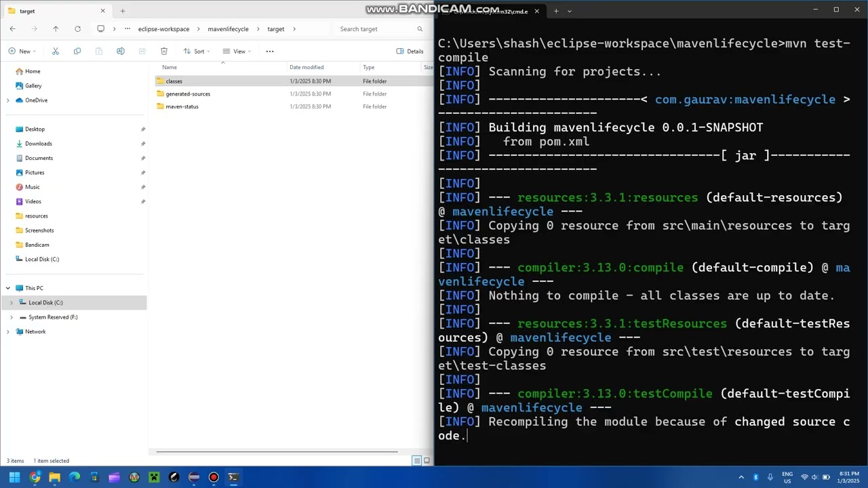Sort by the Date modified column header
The width and height of the screenshot is (868, 488).
(307, 67)
